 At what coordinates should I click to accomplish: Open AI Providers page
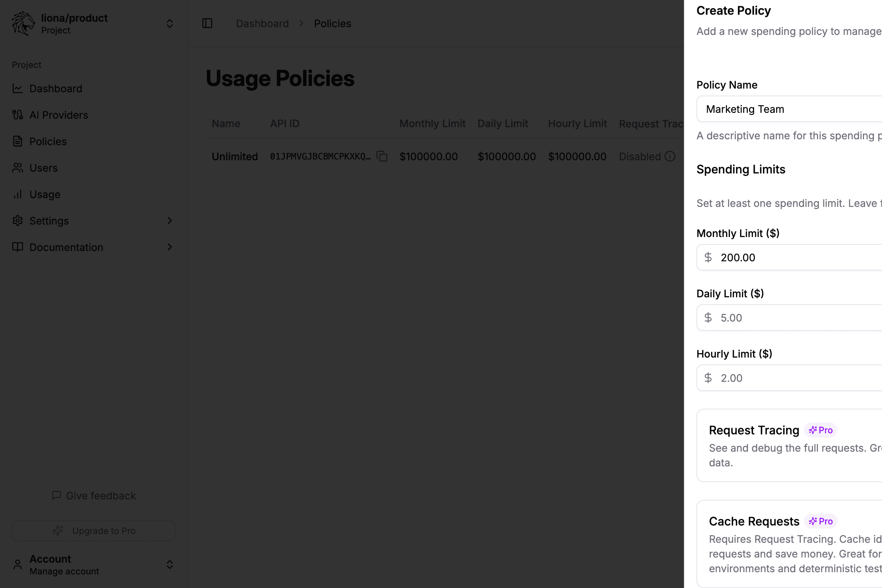[94, 115]
